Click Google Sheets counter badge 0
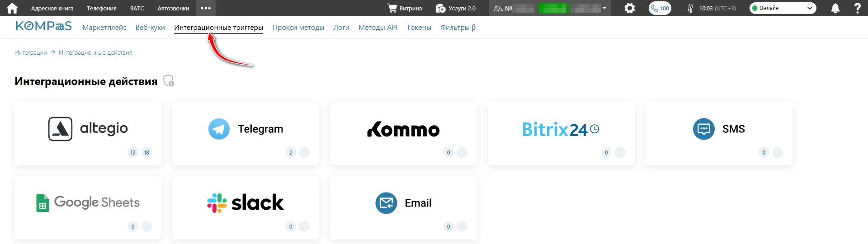This screenshot has height=244, width=868. pyautogui.click(x=133, y=226)
